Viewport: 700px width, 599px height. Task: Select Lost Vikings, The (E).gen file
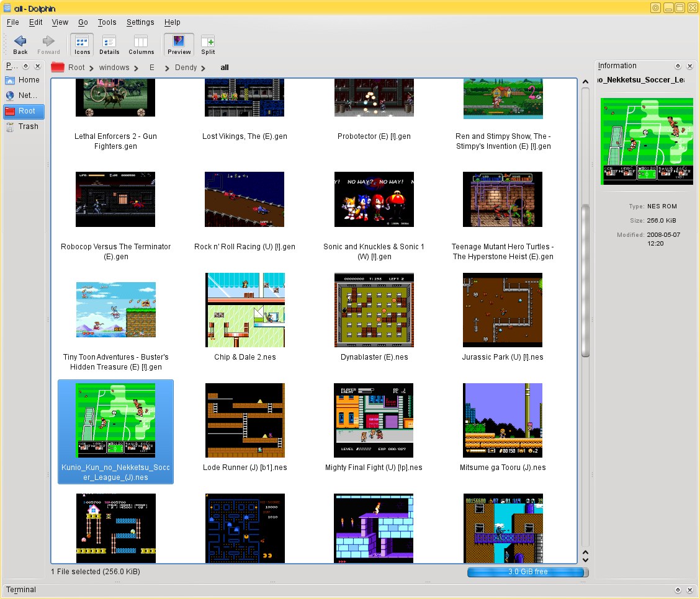[245, 110]
